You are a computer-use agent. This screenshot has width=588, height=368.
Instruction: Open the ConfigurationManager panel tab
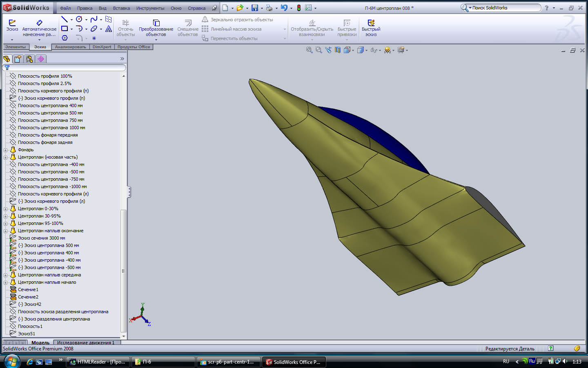click(x=29, y=59)
